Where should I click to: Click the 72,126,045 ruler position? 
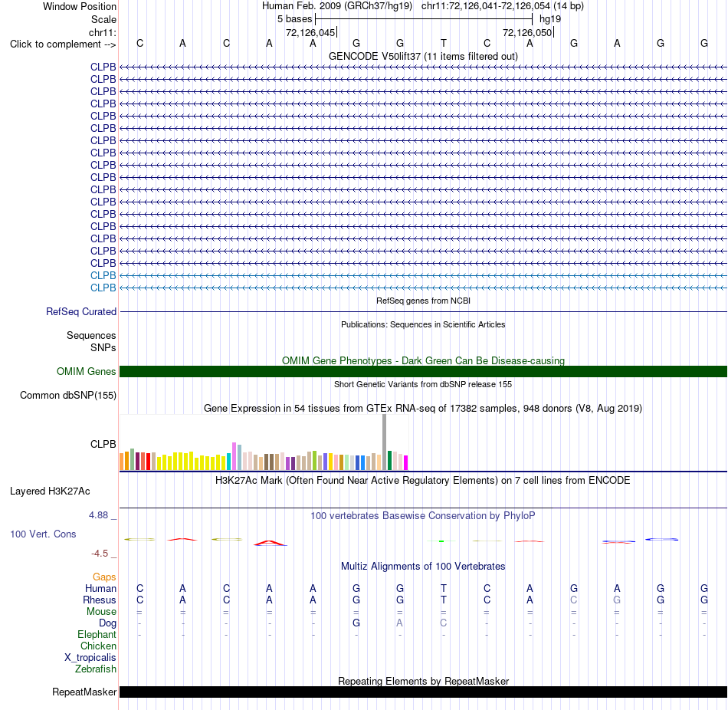(310, 32)
